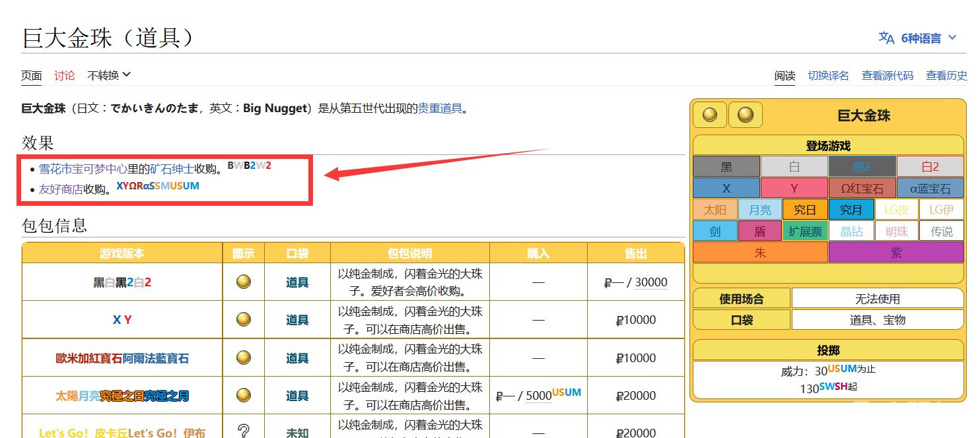Click the question mark icon in Let's Go row

click(x=244, y=431)
